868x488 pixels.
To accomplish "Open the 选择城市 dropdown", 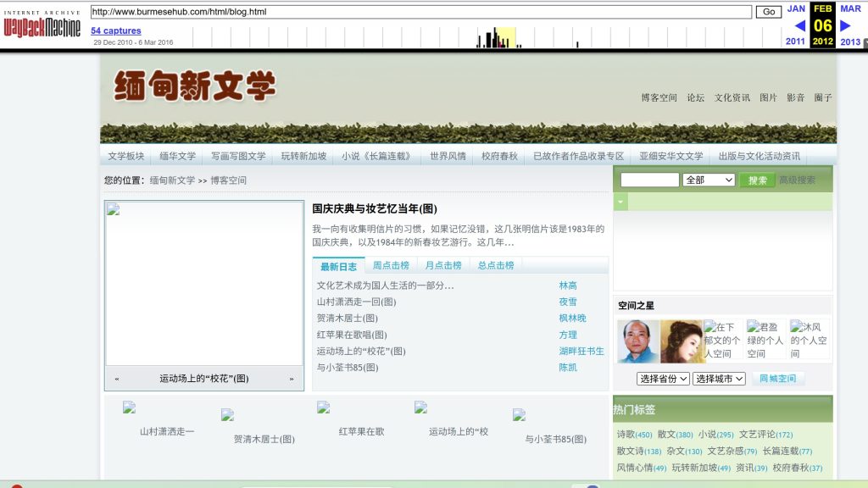I will (719, 379).
